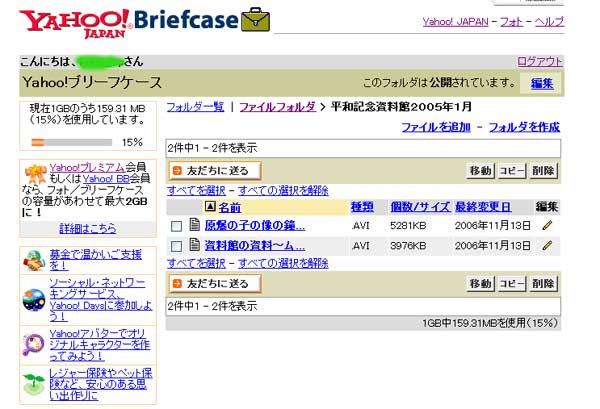600x409 pixels.
Task: Click 5281KB size cell
Action: coord(408,226)
